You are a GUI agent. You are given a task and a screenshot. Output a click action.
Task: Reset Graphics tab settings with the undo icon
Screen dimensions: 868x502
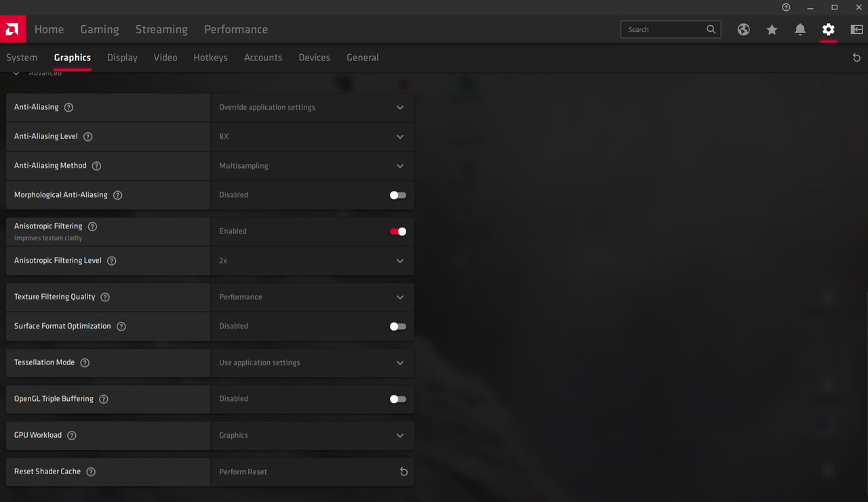click(856, 58)
